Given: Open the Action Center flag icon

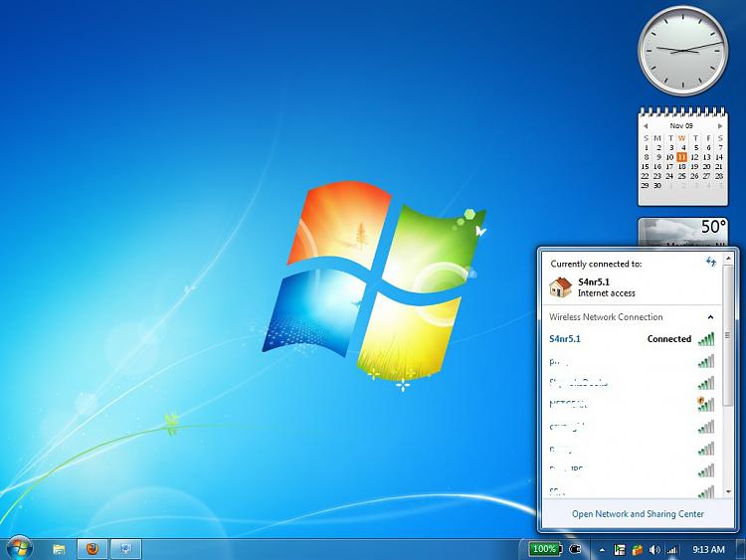Looking at the screenshot, I should tap(620, 550).
